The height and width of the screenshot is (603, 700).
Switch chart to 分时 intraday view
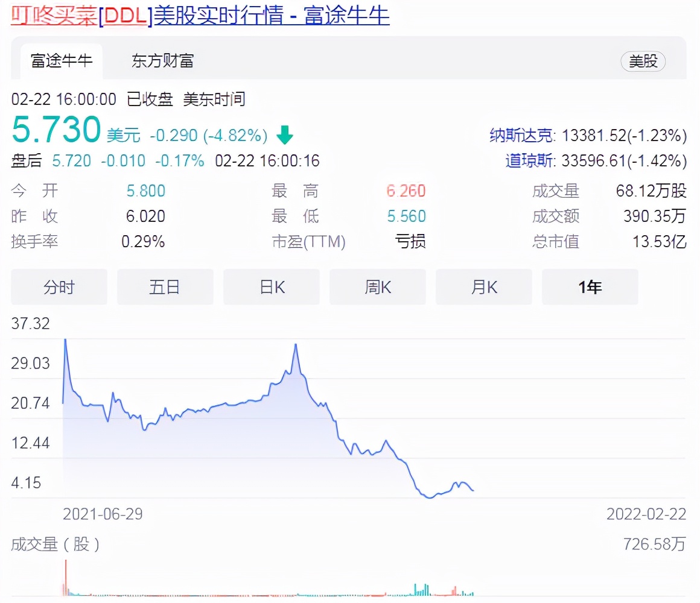(59, 287)
